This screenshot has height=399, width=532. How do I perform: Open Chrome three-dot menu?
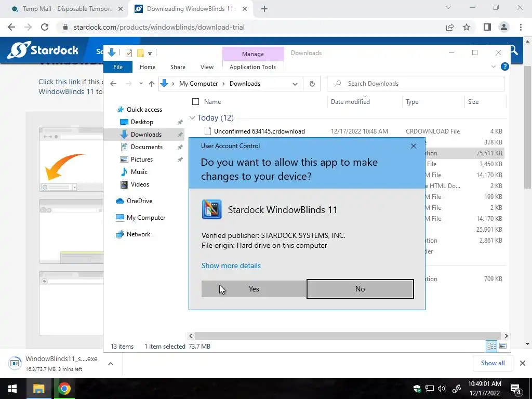click(x=521, y=27)
